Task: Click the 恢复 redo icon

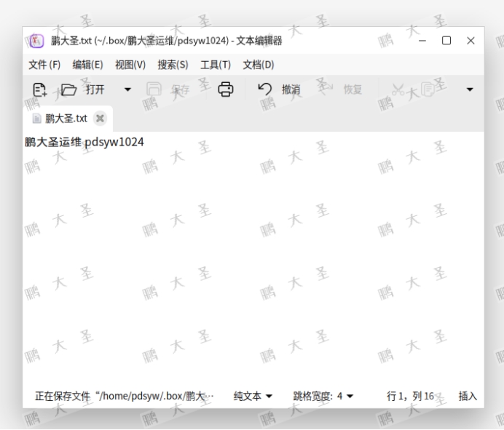Action: coord(326,89)
